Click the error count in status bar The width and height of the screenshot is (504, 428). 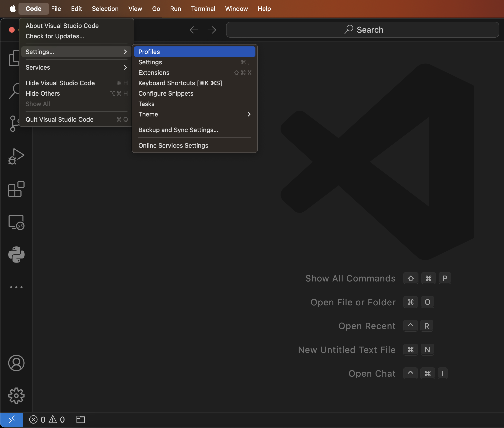click(39, 419)
